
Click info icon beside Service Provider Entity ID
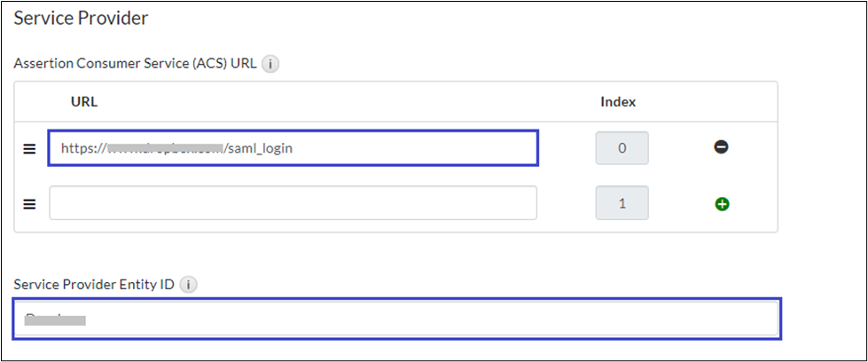pyautogui.click(x=187, y=285)
